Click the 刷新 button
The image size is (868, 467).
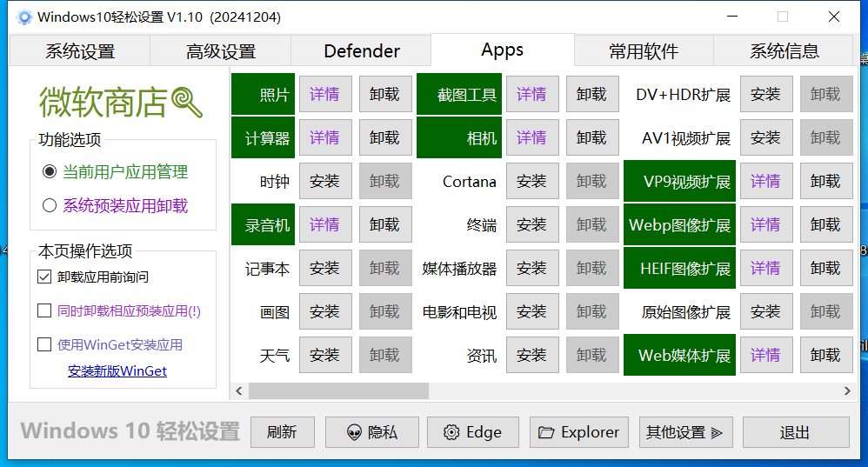tap(283, 432)
